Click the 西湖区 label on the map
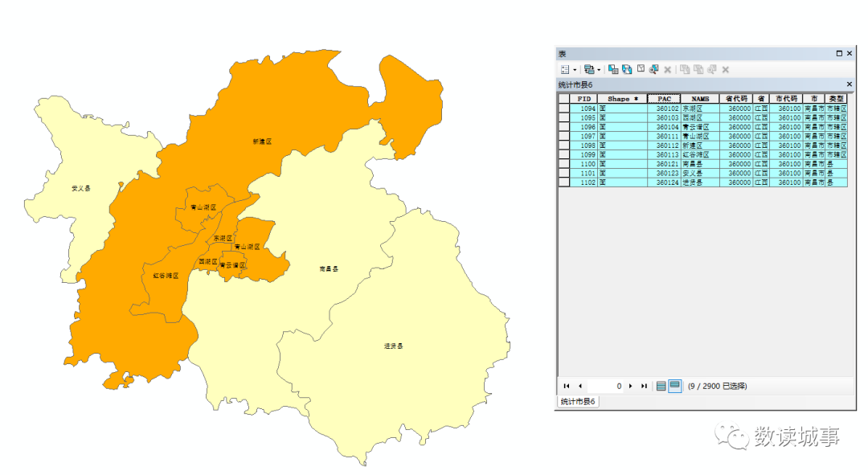The width and height of the screenshot is (868, 475). pos(208,261)
